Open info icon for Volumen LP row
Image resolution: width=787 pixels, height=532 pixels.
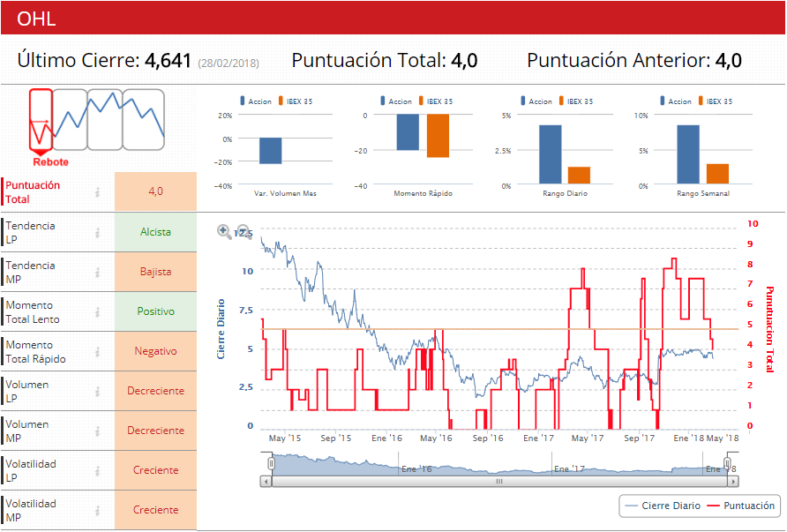[x=98, y=391]
